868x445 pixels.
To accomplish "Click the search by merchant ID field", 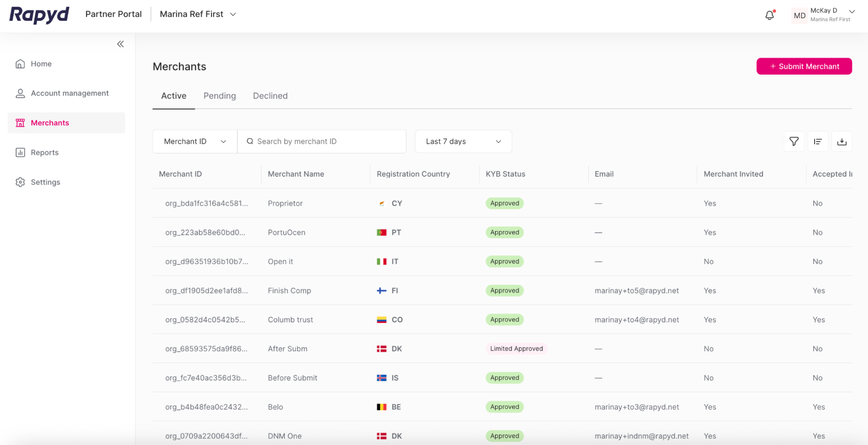I will pos(322,141).
